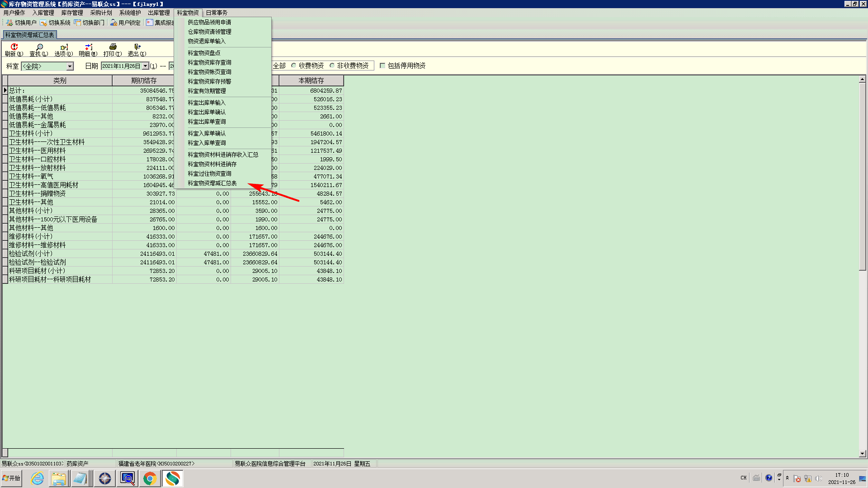Click the 查找 magnifier icon
Screen dimensions: 868x488
(x=39, y=47)
